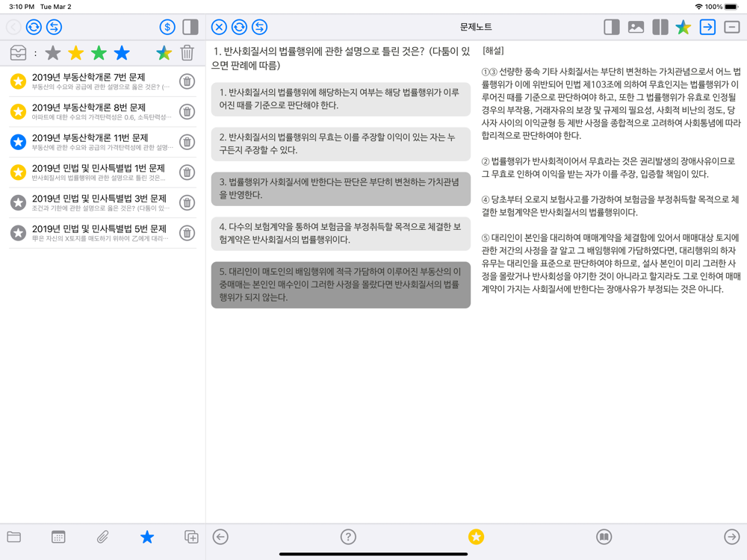Switch to two-column split layout icon

pyautogui.click(x=660, y=27)
